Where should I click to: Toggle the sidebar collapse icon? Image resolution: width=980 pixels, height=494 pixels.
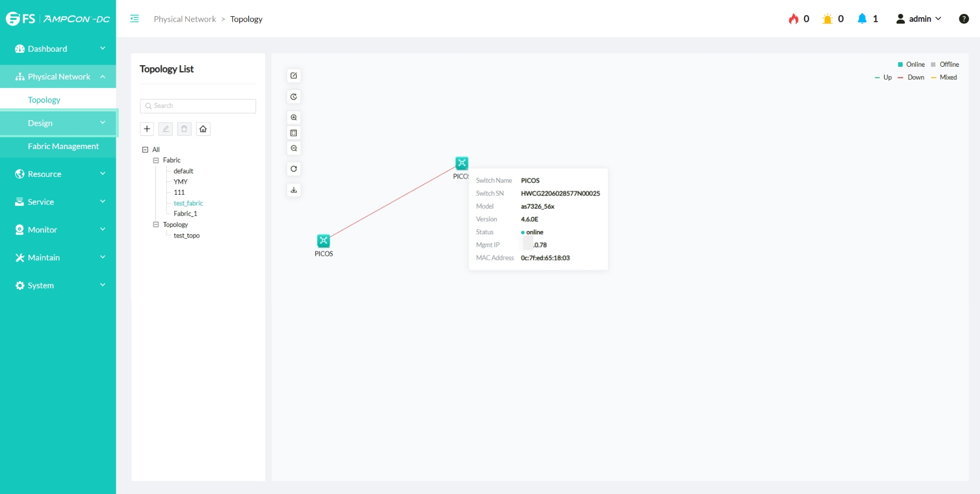135,19
